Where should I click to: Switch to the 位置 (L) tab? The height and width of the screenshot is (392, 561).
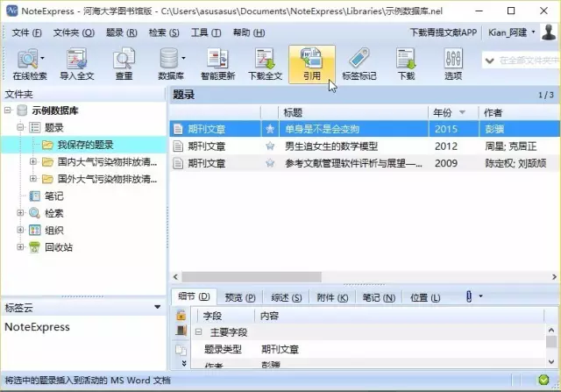click(x=425, y=297)
